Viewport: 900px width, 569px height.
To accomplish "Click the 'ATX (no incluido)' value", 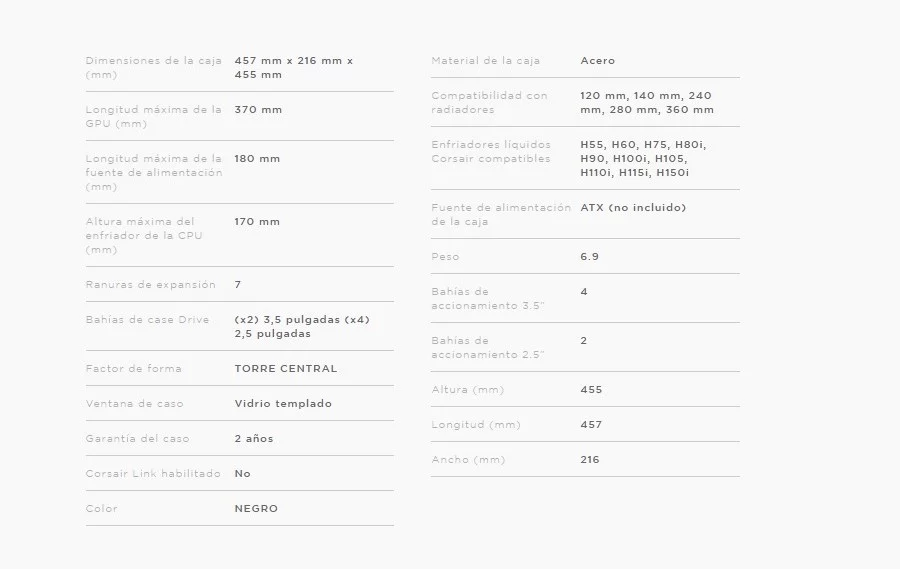I will click(x=633, y=207).
